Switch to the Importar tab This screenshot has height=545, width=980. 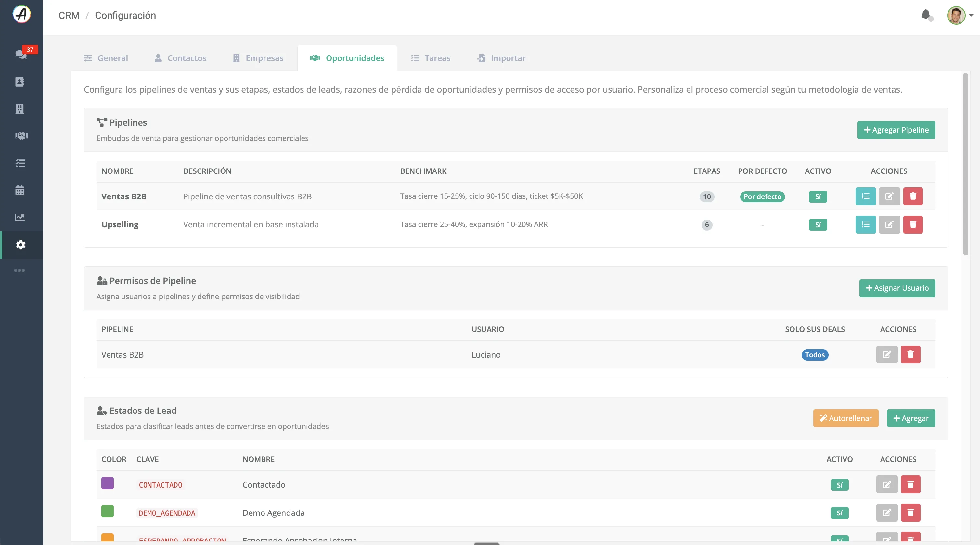click(501, 58)
